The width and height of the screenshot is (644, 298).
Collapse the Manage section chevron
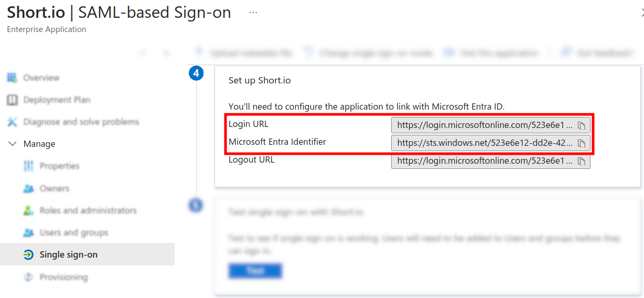[13, 144]
